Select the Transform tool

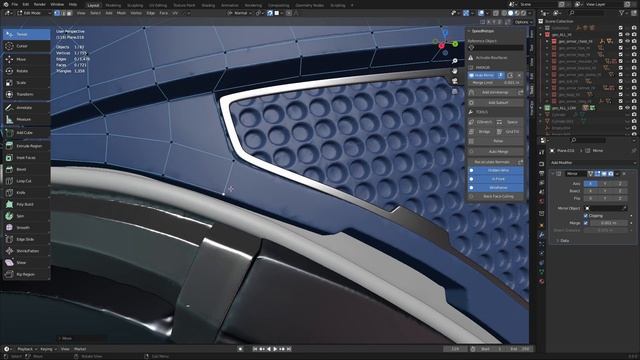[x=27, y=94]
